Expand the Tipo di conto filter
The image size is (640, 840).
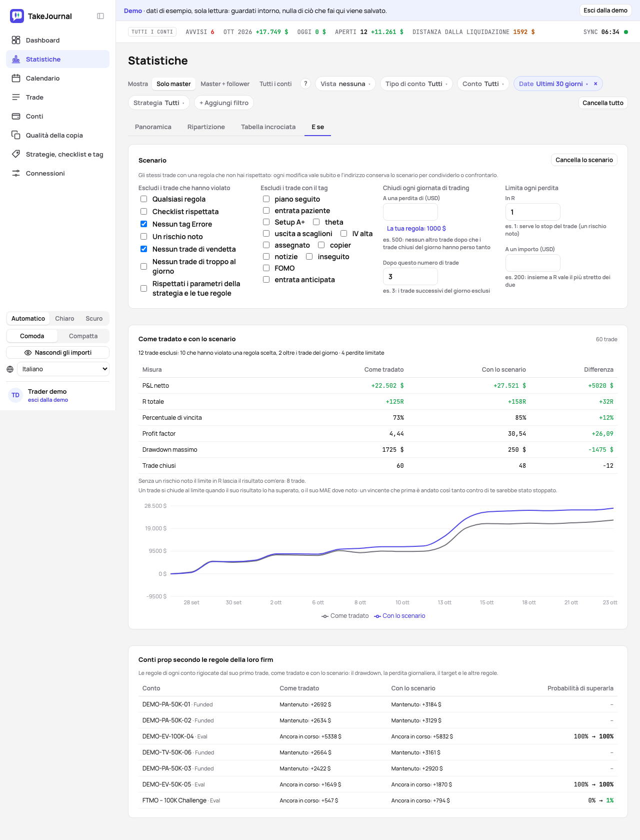click(416, 84)
